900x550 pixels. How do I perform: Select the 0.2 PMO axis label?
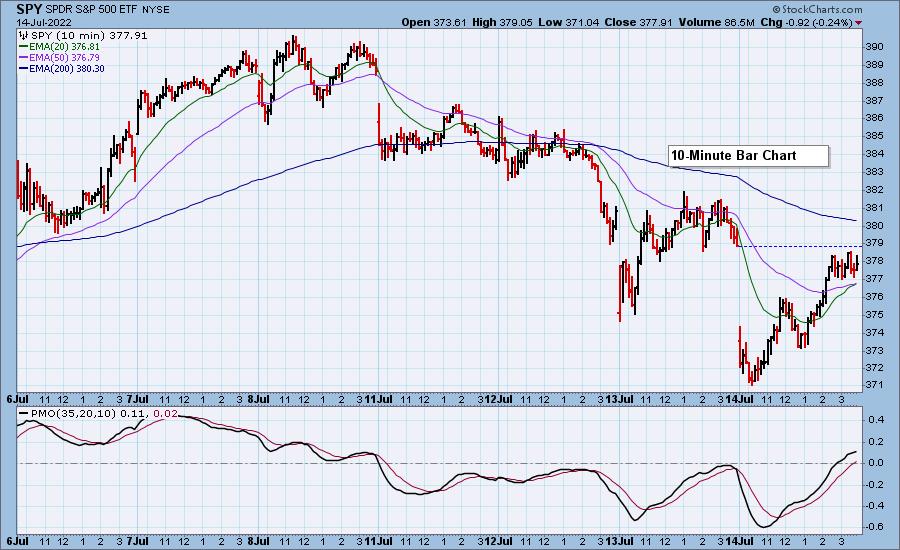tap(875, 441)
